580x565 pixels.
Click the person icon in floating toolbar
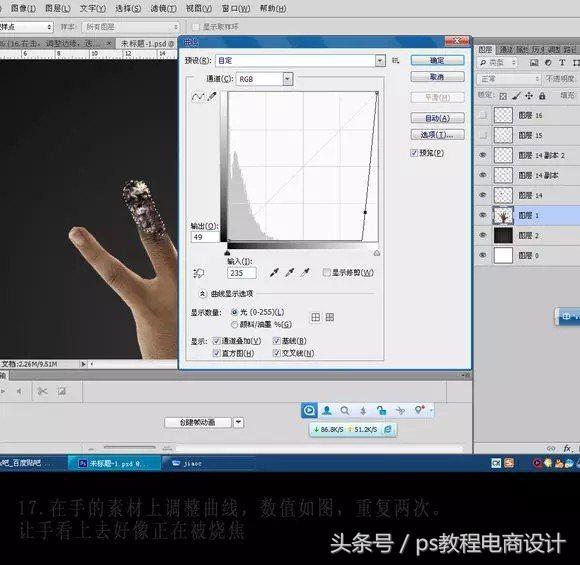(x=327, y=411)
